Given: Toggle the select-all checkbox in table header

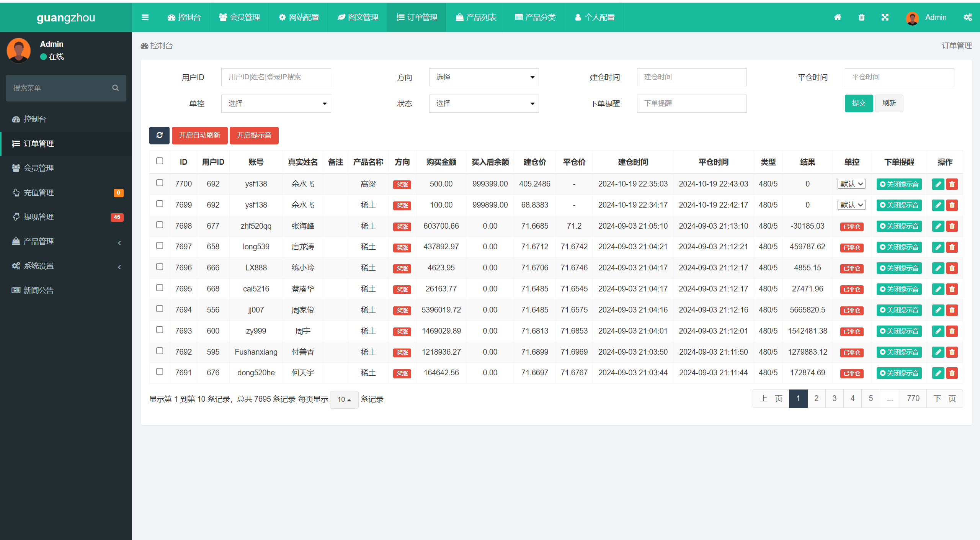Looking at the screenshot, I should [160, 162].
